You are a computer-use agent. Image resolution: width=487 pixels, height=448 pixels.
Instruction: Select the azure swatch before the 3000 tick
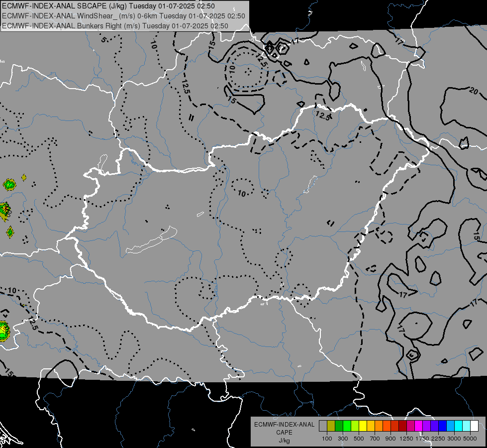click(x=451, y=426)
